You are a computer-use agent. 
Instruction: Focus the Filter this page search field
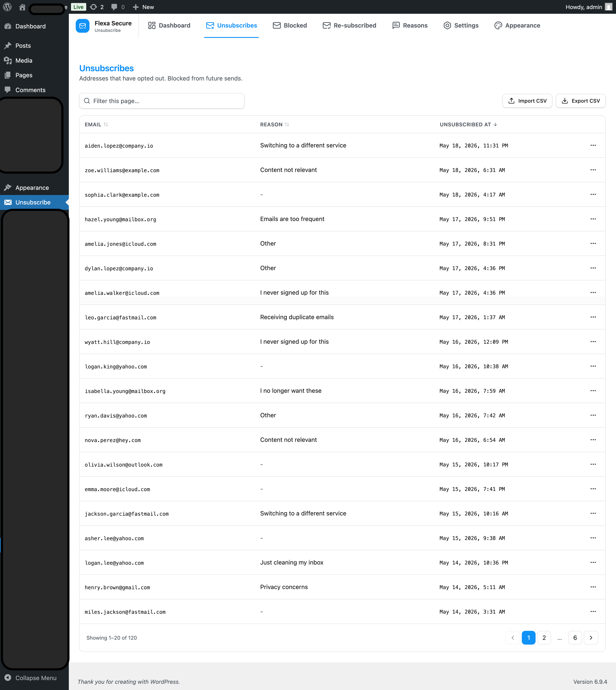tap(162, 101)
